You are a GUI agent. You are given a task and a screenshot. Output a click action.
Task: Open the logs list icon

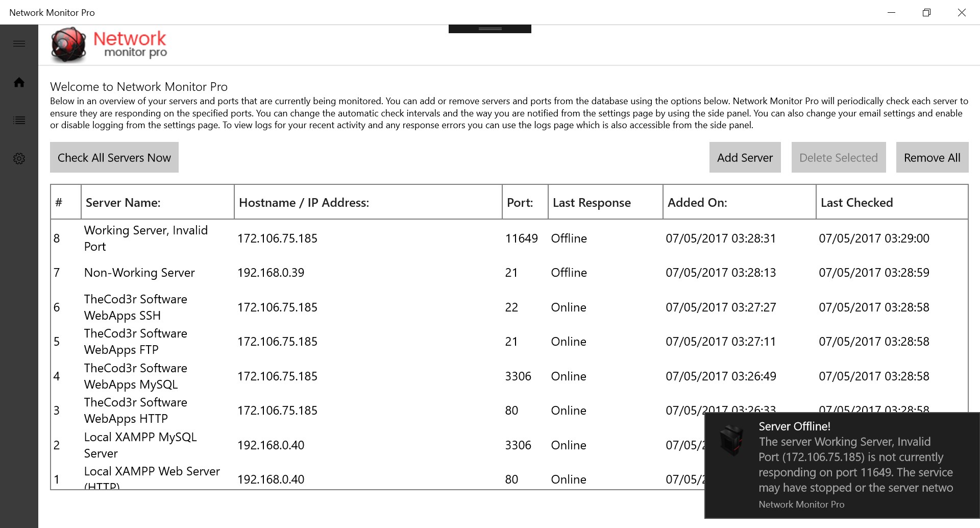point(19,121)
